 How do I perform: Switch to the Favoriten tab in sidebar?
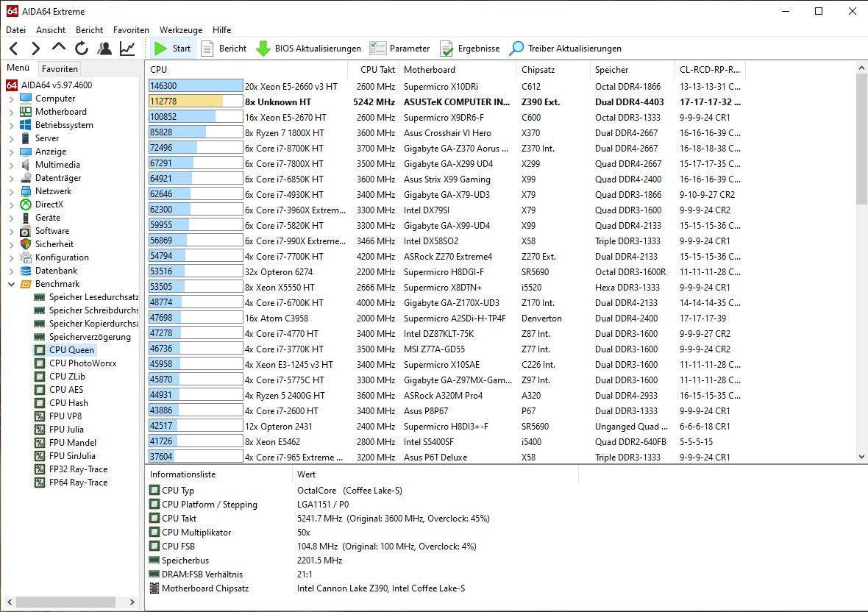click(x=60, y=68)
